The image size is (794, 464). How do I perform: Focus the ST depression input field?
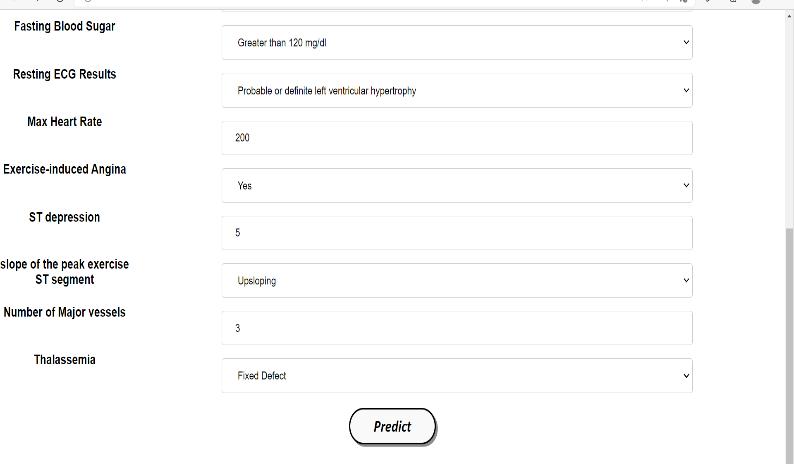coord(456,233)
